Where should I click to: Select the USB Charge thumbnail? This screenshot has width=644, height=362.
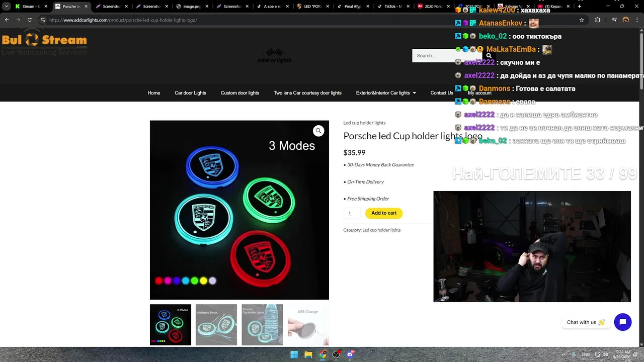[x=308, y=325]
